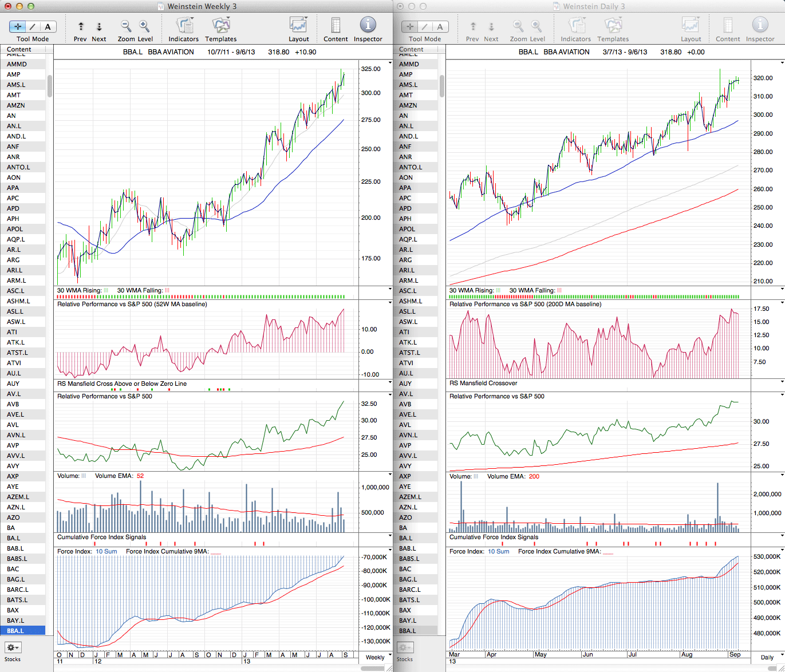Select BARC.L in the Daily symbol list

coord(409,590)
